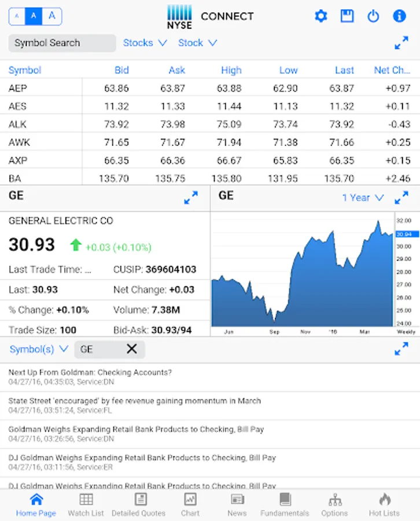
Task: Select the large font size option
Action: tap(52, 16)
